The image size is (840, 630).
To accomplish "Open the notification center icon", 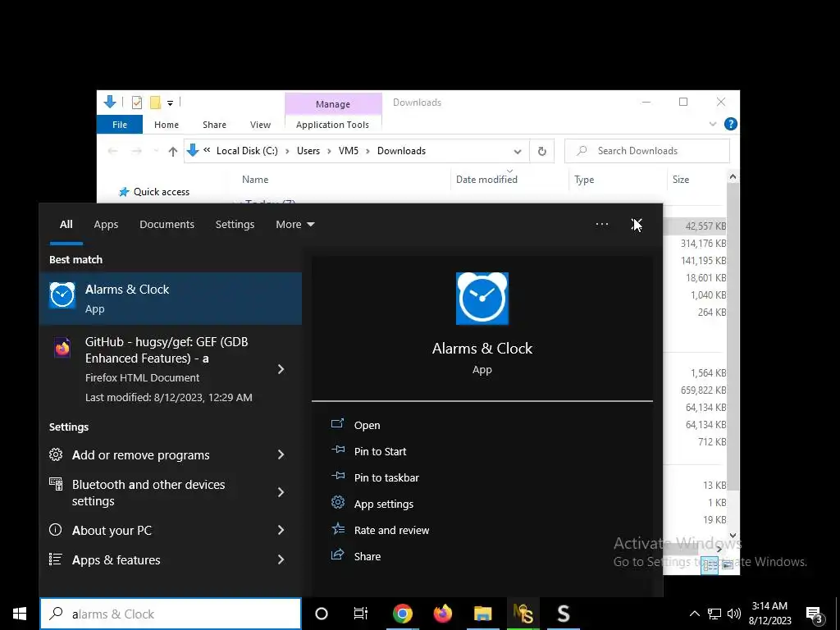I will (x=814, y=614).
